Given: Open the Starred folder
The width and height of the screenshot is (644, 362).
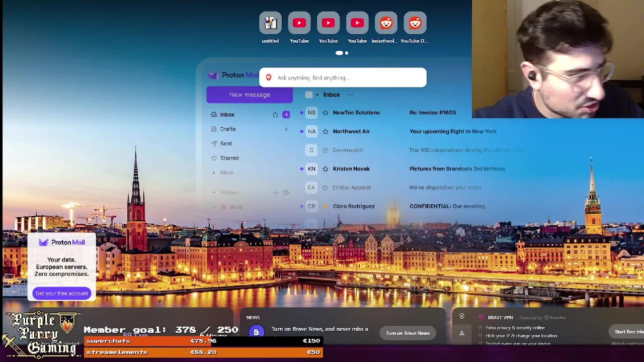Looking at the screenshot, I should pyautogui.click(x=229, y=158).
